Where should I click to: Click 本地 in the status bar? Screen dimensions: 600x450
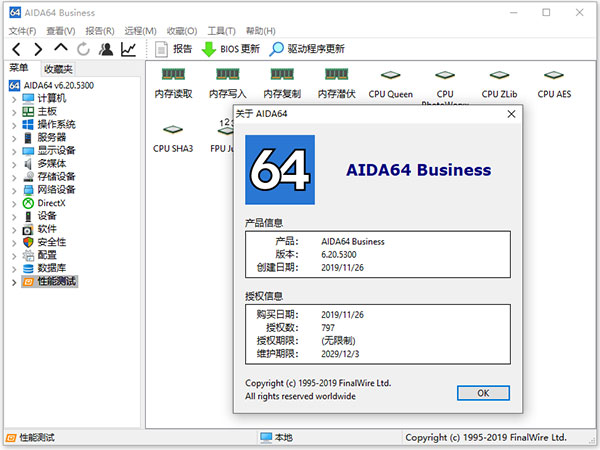point(276,437)
